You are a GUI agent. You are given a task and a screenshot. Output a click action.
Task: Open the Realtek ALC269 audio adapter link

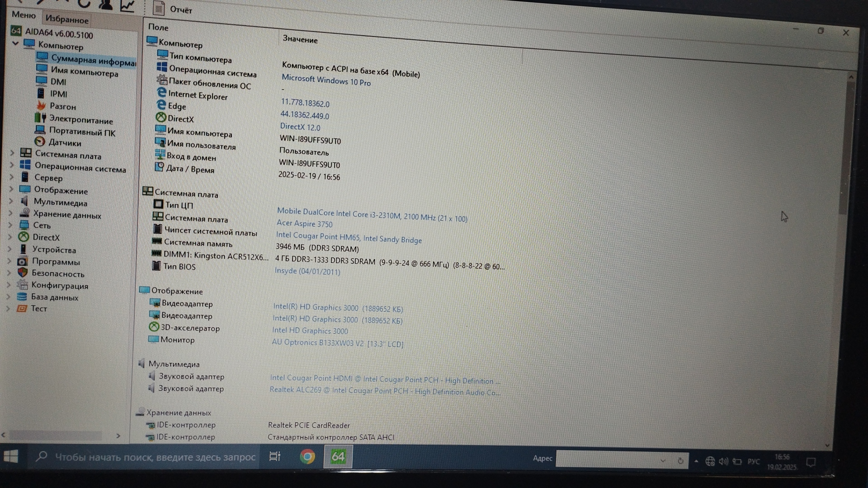click(385, 391)
